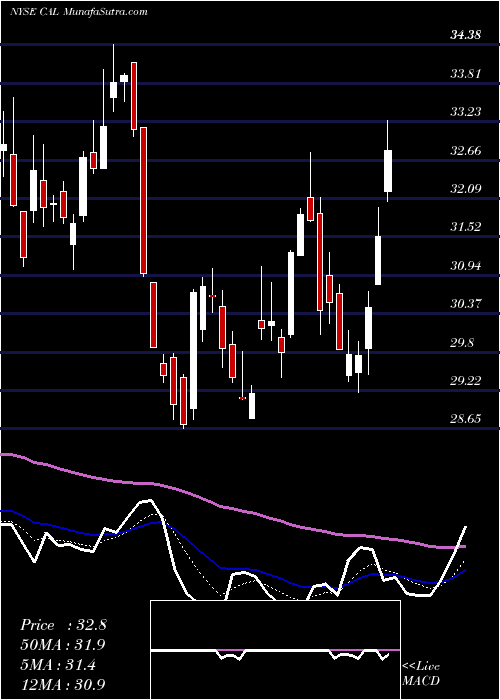This screenshot has height=700, width=500.
Task: Click the 31.52 price axis label
Action: 466,227
